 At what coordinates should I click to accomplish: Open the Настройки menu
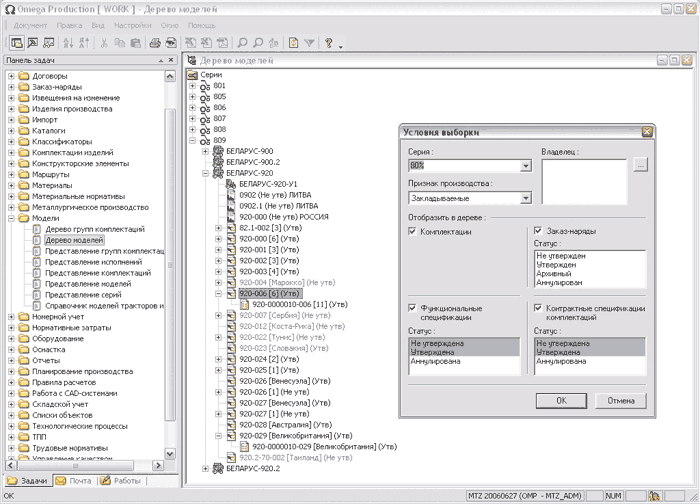[133, 25]
